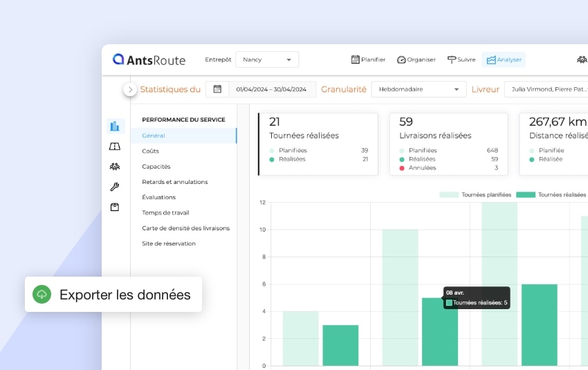Open the bar chart statistics sidebar icon

pyautogui.click(x=115, y=126)
